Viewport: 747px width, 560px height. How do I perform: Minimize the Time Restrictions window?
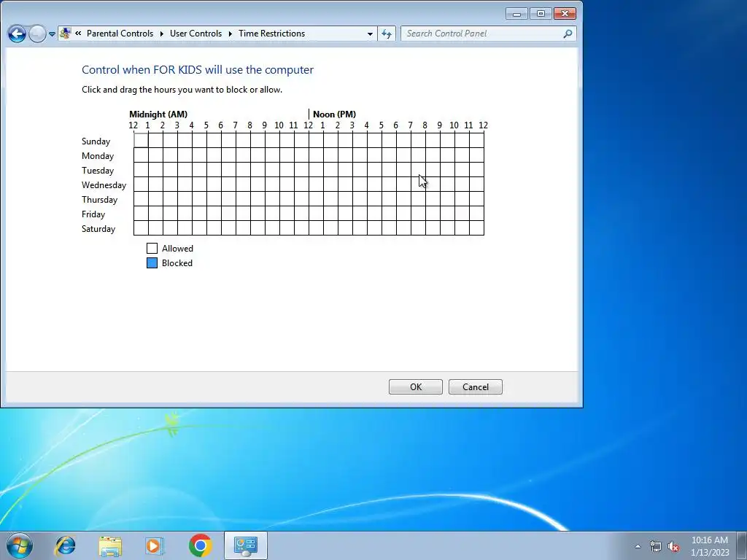pos(516,13)
